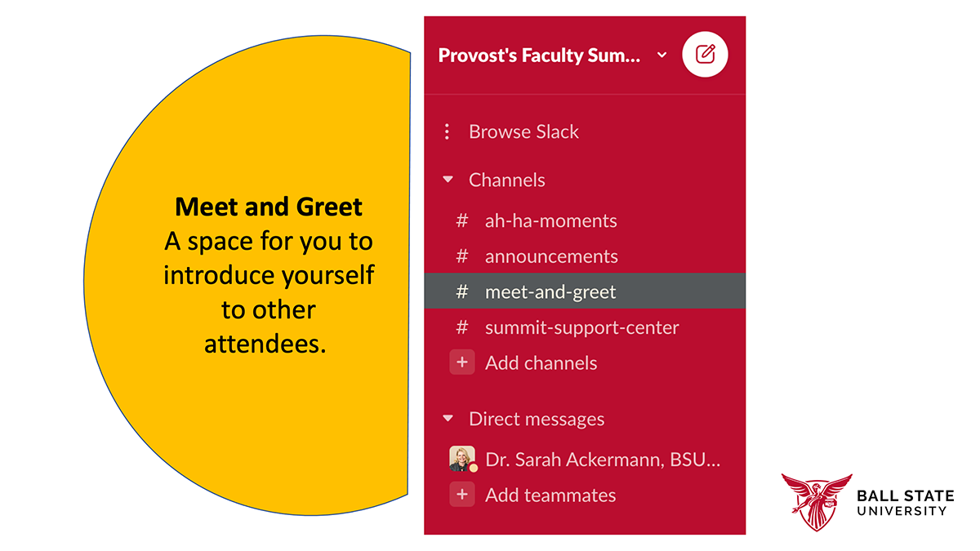Click the plus icon for Add channels
The image size is (980, 551).
point(462,362)
